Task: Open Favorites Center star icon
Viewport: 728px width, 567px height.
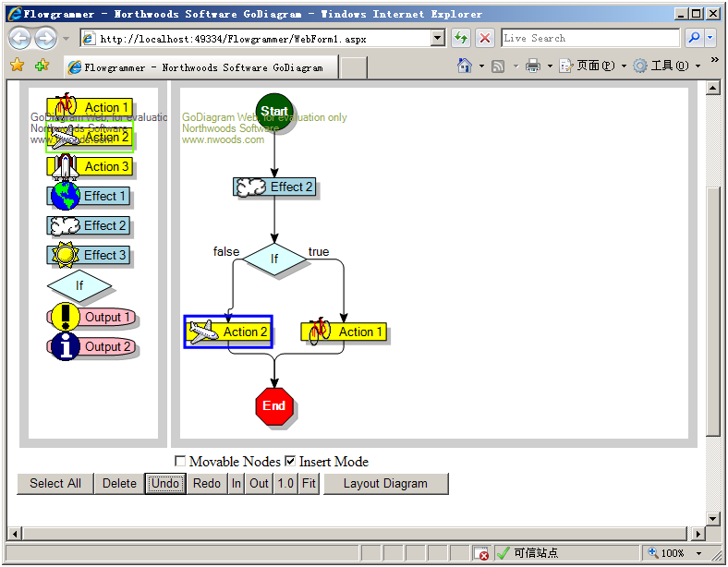Action: (x=18, y=65)
